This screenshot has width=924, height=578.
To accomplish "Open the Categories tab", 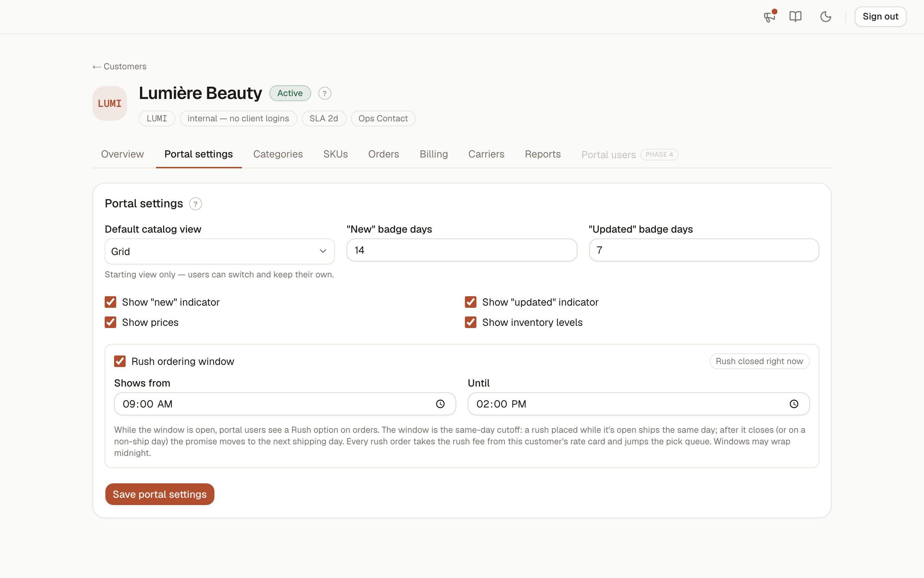I will coord(278,154).
